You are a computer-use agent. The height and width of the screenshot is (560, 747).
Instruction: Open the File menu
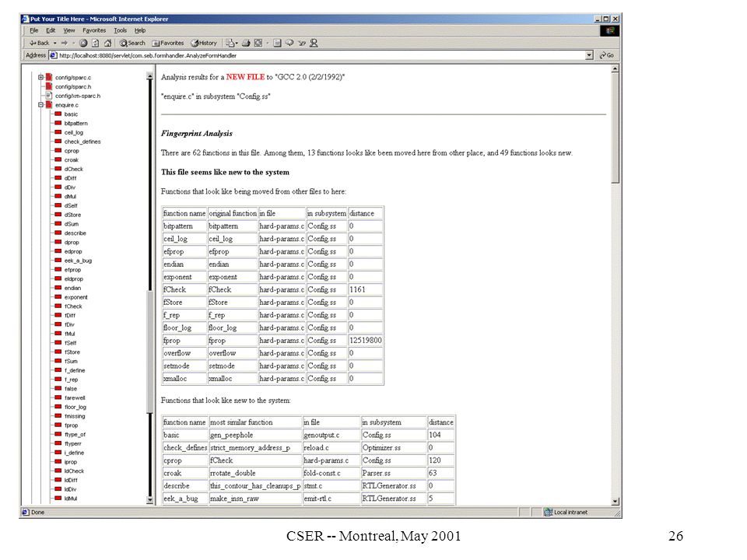33,30
